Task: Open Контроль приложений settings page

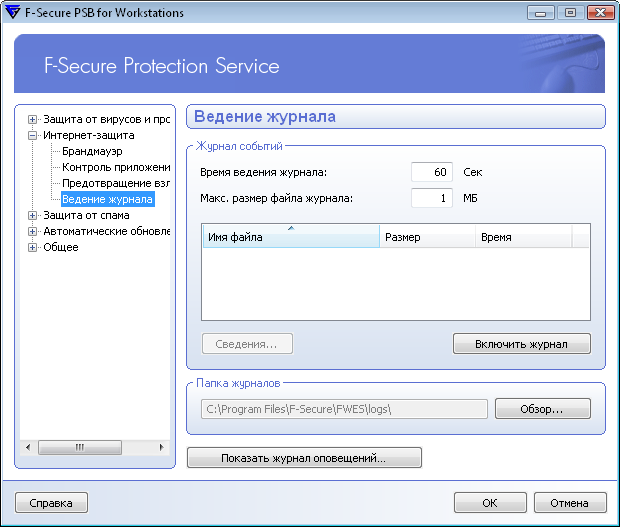Action: [x=116, y=167]
